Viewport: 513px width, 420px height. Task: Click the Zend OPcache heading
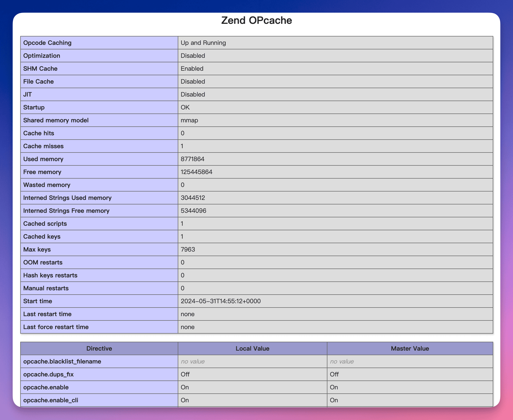[x=256, y=21]
